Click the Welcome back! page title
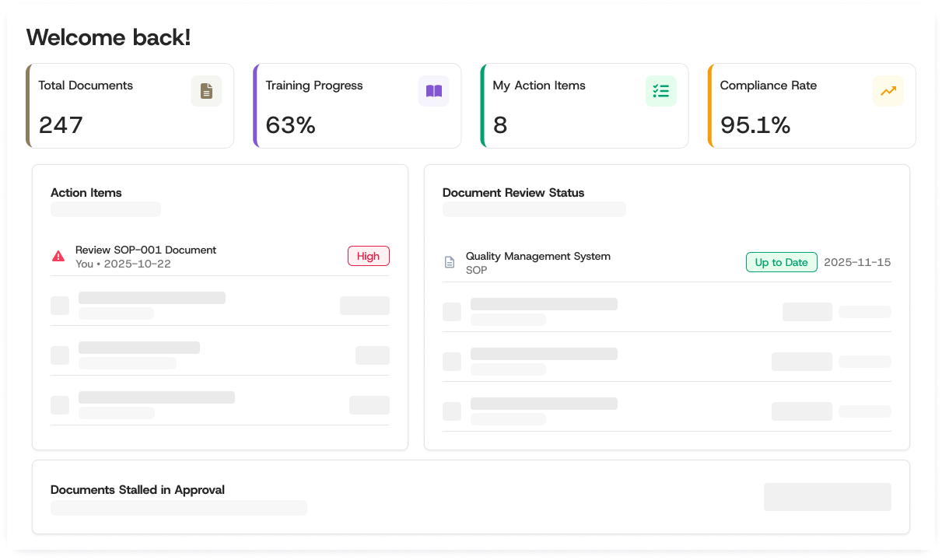942x560 pixels. pyautogui.click(x=109, y=37)
